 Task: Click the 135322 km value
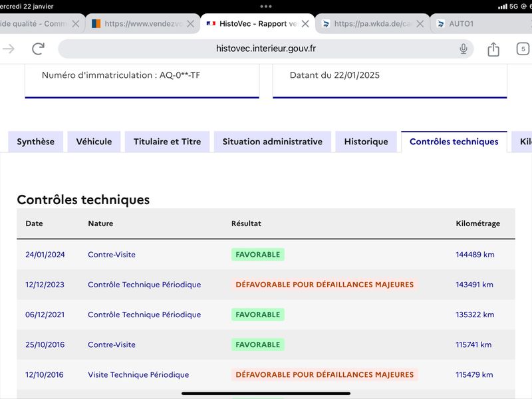475,315
